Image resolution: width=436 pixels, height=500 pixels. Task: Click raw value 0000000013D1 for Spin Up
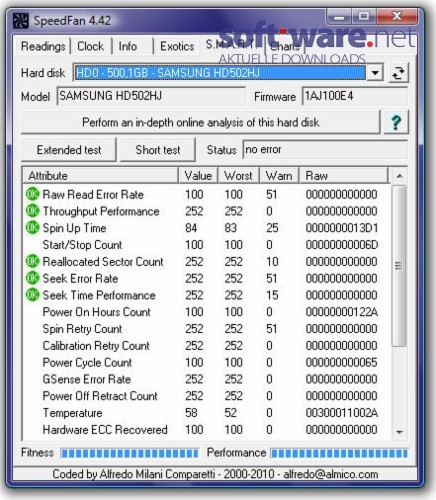[x=342, y=228]
